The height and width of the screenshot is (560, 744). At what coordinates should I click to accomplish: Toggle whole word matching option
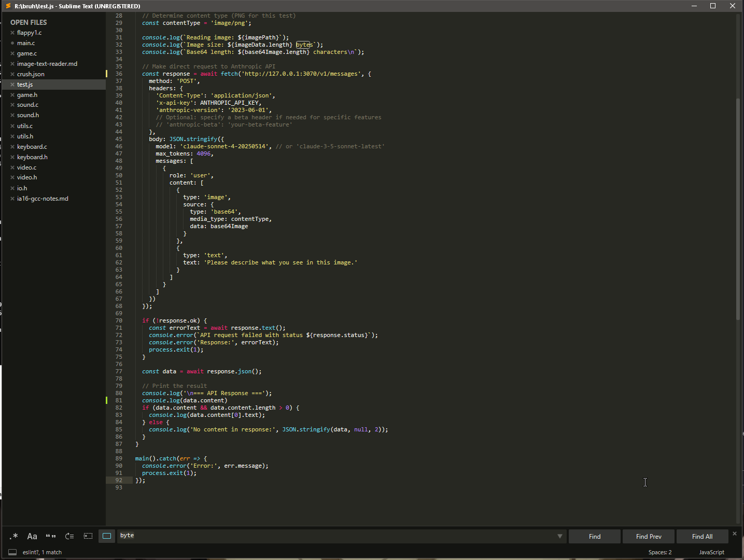point(51,536)
